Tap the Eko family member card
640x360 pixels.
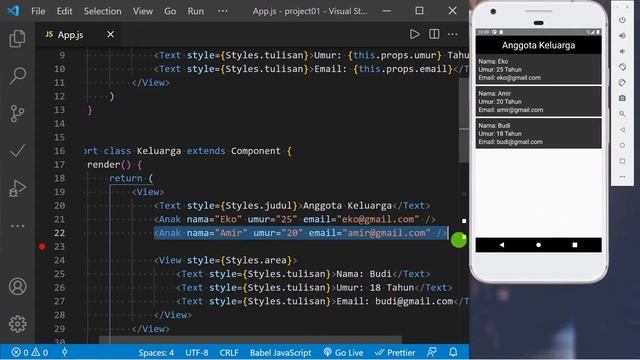click(538, 69)
